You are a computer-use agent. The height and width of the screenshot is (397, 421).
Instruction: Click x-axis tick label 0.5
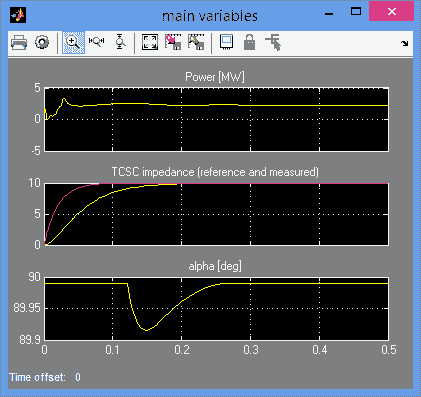[389, 350]
